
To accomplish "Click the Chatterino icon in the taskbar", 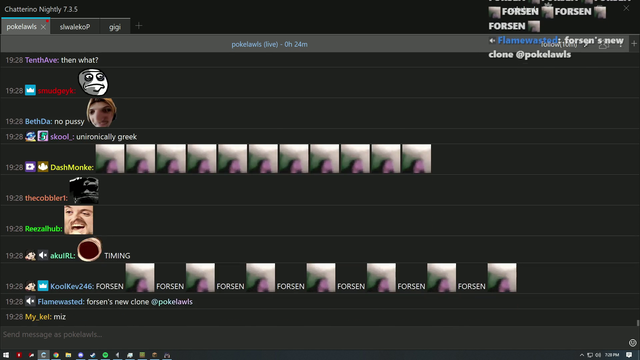I will [43, 355].
